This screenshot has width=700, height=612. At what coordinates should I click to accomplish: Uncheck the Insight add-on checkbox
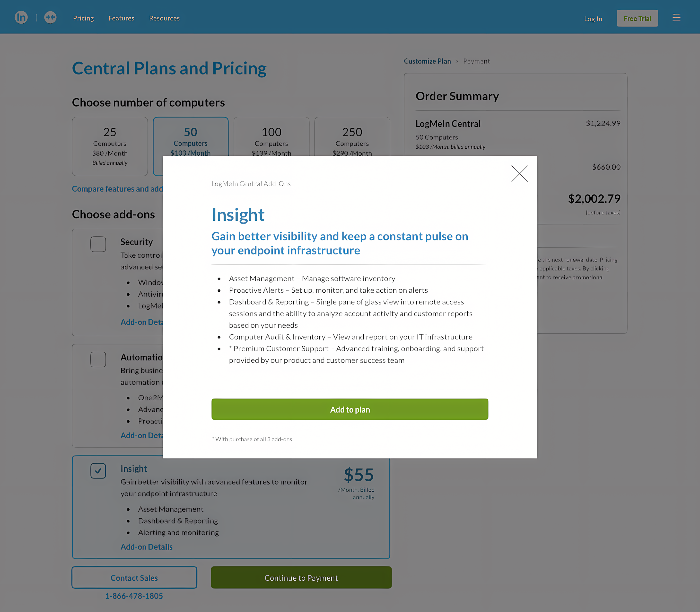pos(98,471)
